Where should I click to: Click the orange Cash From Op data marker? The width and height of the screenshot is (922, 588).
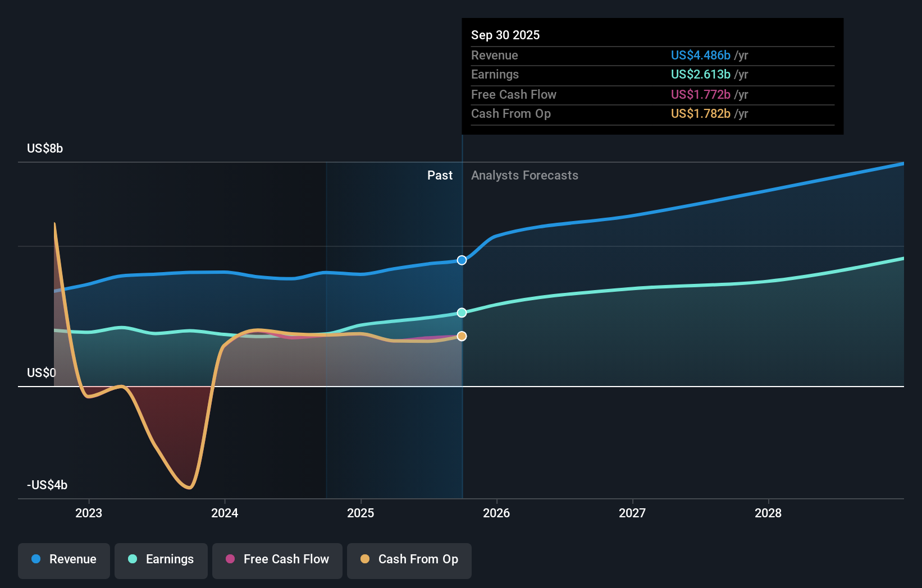(x=462, y=336)
